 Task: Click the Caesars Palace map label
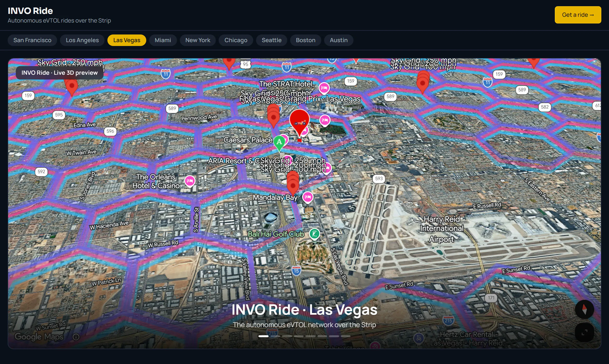tap(248, 140)
